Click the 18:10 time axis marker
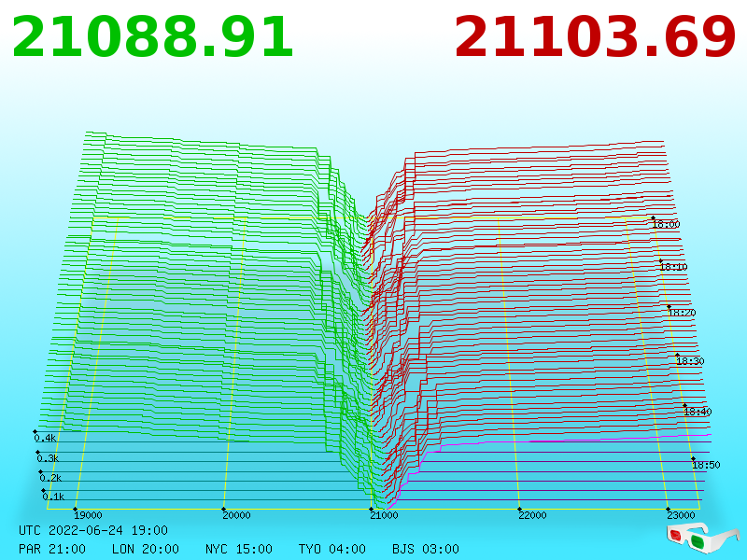The width and height of the screenshot is (747, 560). 673,267
